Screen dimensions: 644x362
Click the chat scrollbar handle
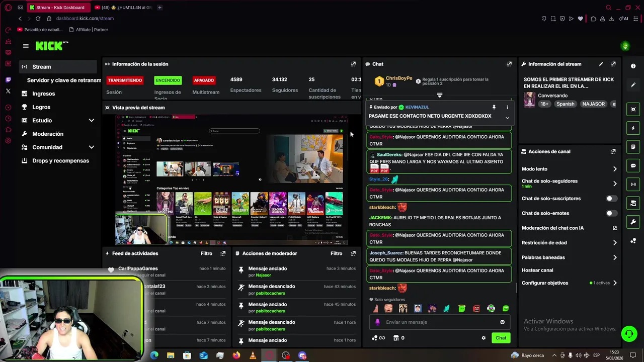[x=516, y=289]
